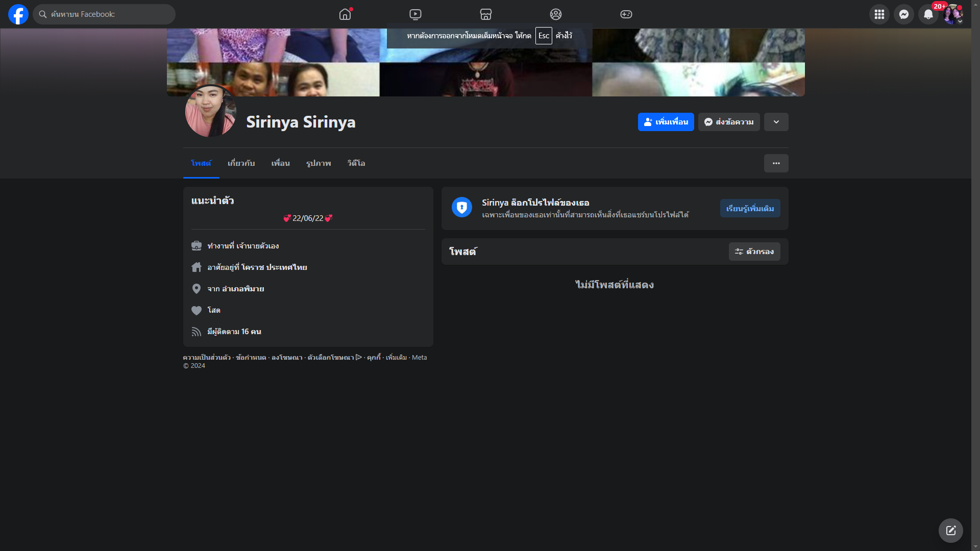Open Sirinya's profile picture thumbnail
The width and height of the screenshot is (980, 551).
[210, 111]
